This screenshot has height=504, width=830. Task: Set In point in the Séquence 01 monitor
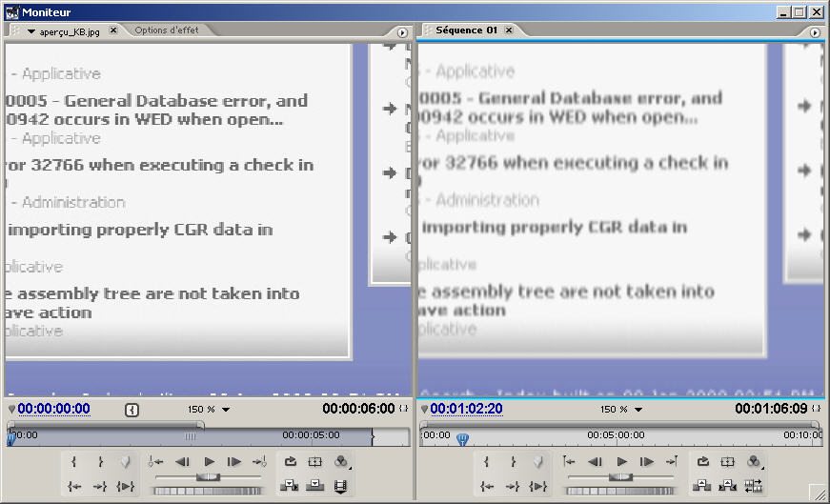(486, 462)
